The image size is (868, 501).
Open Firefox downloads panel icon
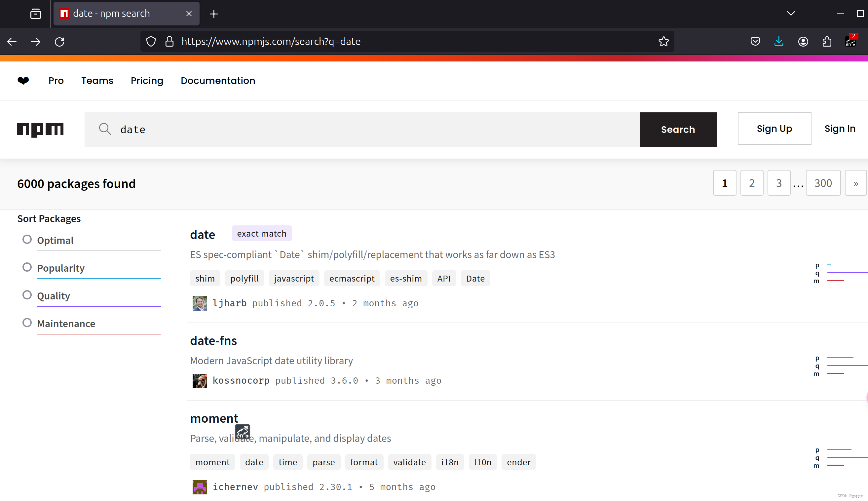[778, 42]
